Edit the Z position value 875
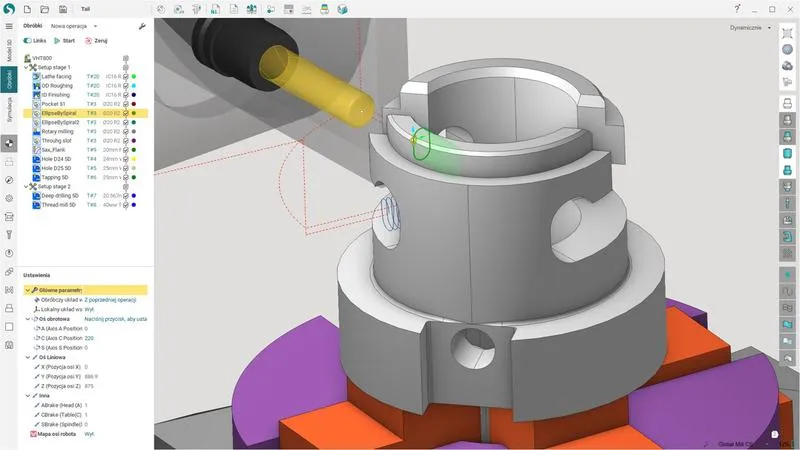800x450 pixels. (x=89, y=386)
